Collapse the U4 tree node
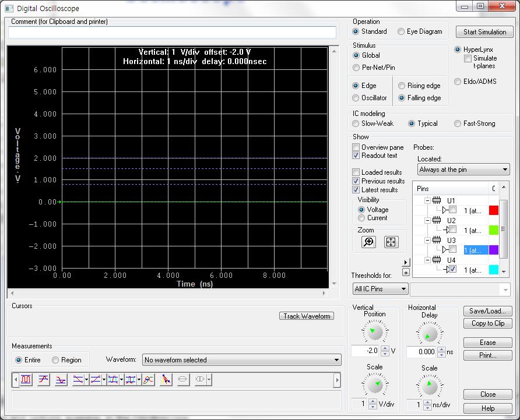Image resolution: width=520 pixels, height=420 pixels. 427,260
